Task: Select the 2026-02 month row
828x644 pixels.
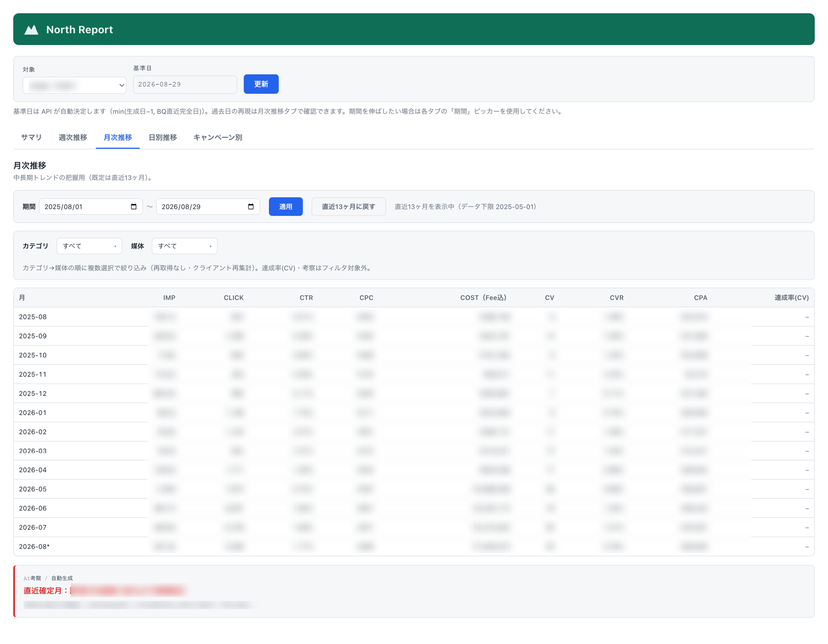Action: [414, 432]
